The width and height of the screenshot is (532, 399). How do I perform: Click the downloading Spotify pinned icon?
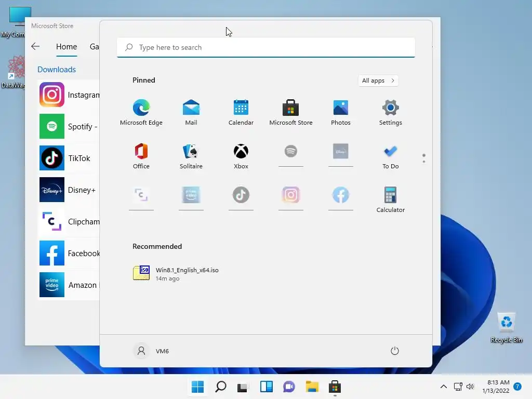291,155
